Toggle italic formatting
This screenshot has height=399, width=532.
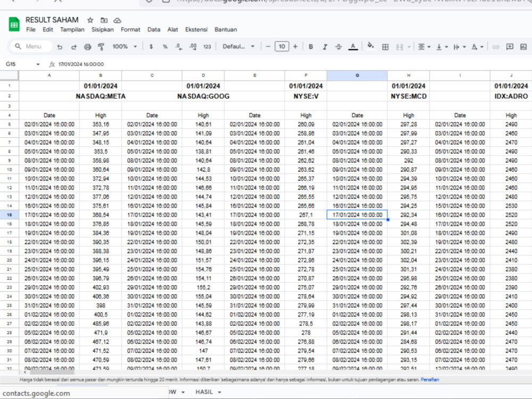tap(325, 47)
